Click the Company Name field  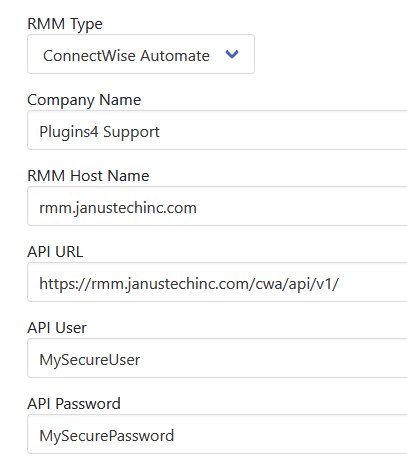tap(217, 130)
